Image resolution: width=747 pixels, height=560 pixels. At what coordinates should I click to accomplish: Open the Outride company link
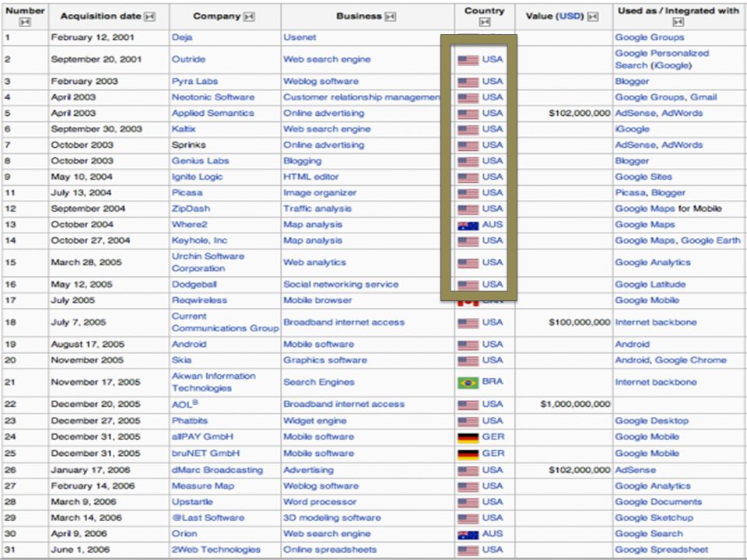pos(188,59)
